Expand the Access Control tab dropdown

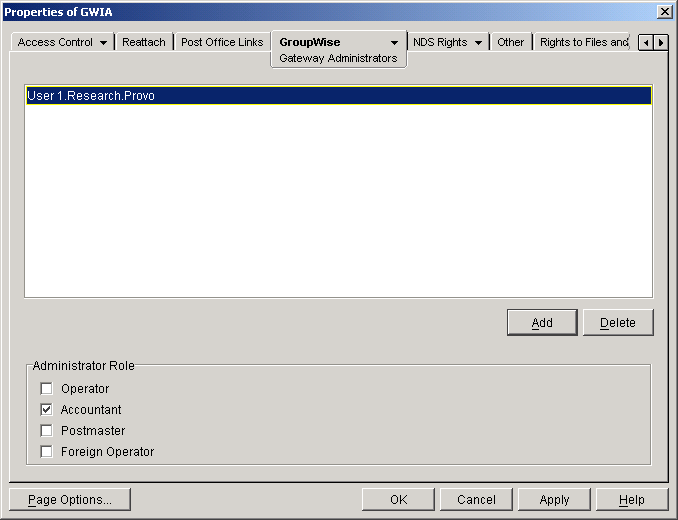pos(103,43)
